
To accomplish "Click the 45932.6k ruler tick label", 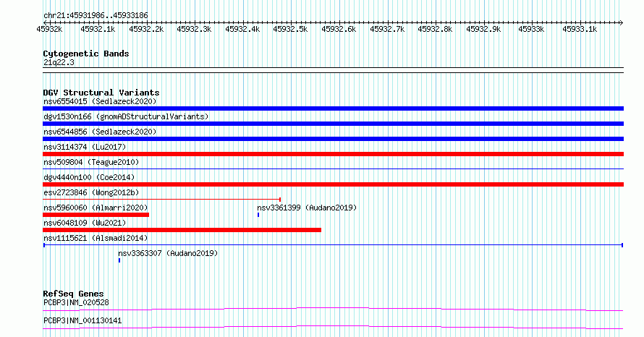I will pos(339,29).
